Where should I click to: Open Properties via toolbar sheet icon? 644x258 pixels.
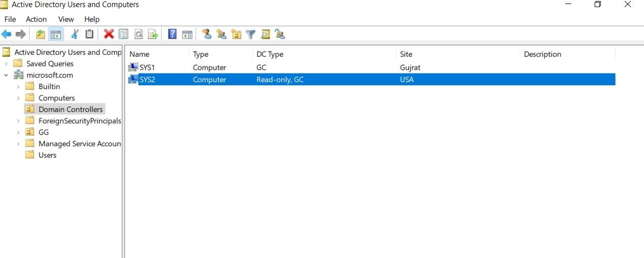click(123, 35)
